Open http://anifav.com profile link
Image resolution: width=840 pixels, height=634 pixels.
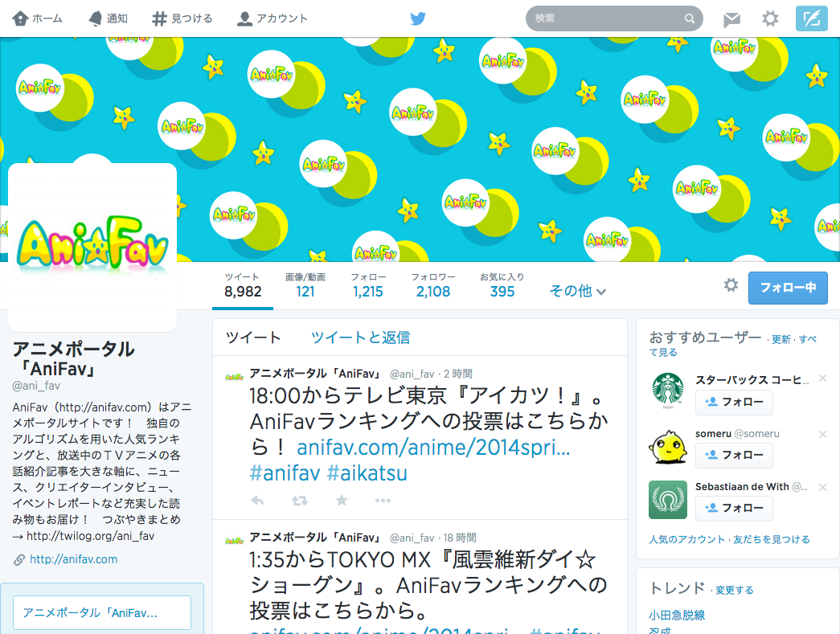[x=73, y=559]
